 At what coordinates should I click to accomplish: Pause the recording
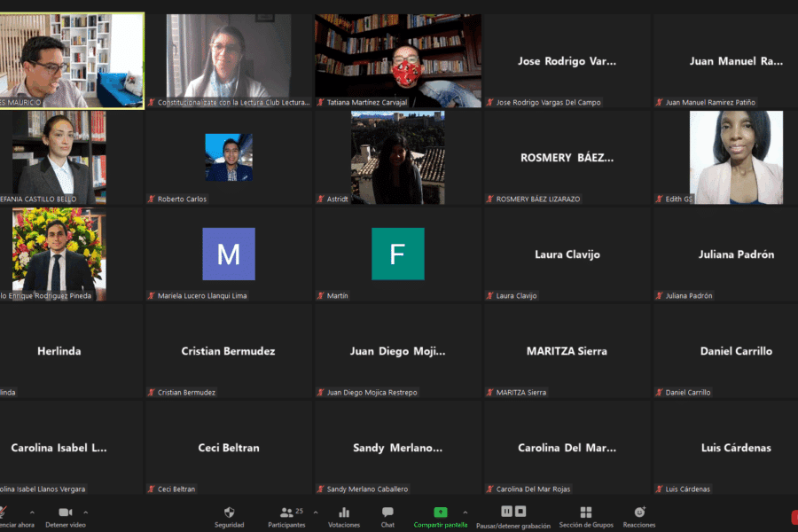point(506,512)
